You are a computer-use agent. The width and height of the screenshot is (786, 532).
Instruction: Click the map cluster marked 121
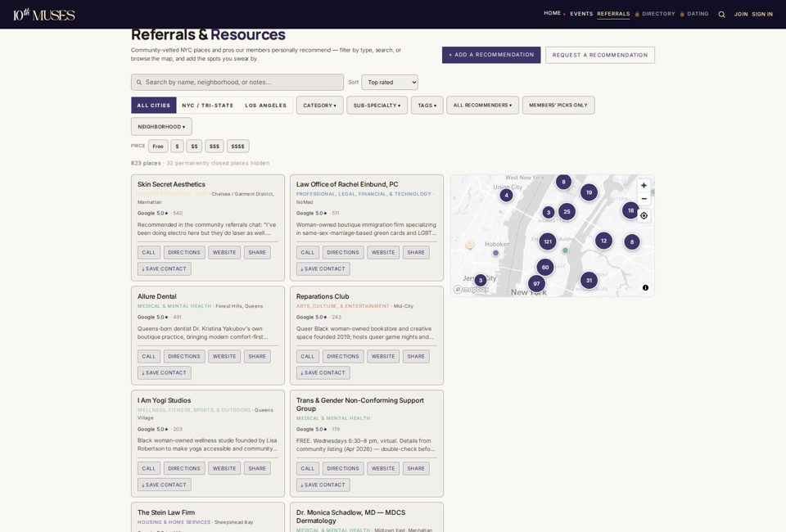point(548,241)
